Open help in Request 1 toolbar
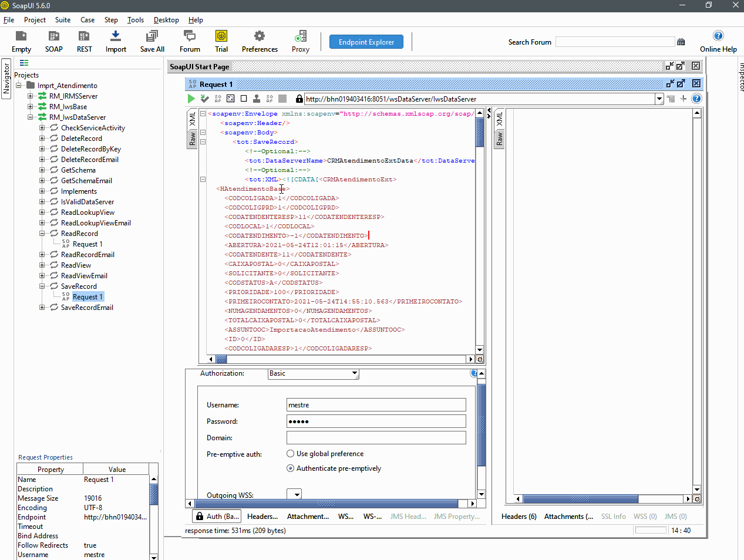Viewport: 744px width, 560px height. click(x=696, y=99)
